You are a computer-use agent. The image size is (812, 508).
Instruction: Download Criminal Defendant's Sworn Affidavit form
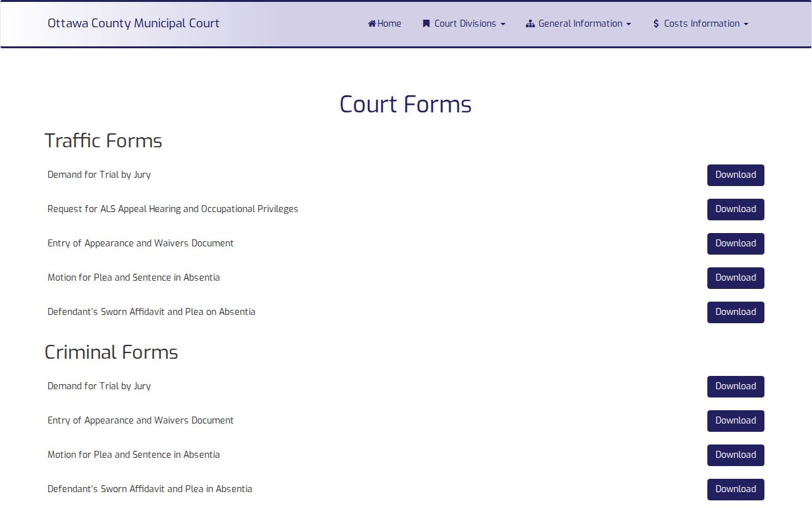pos(736,490)
